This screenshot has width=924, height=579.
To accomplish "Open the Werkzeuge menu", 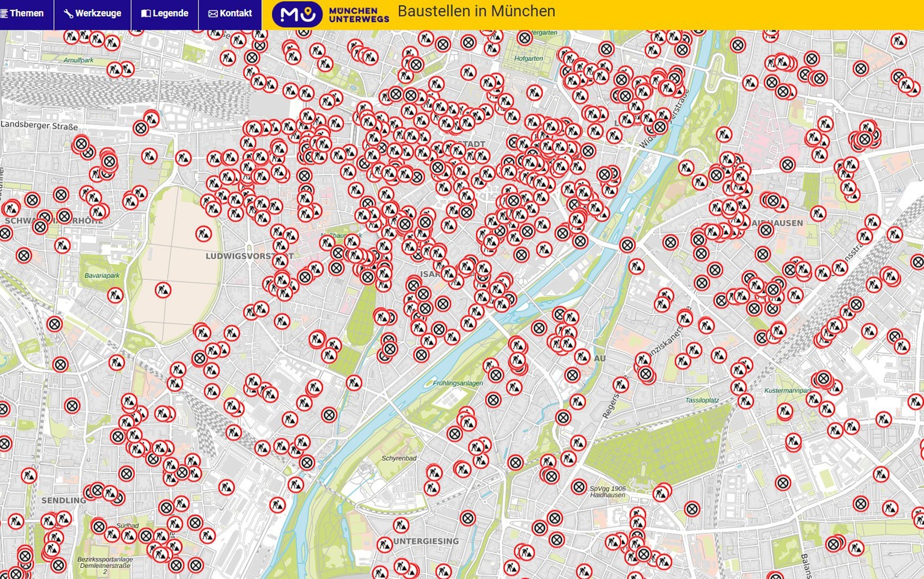I will point(93,13).
